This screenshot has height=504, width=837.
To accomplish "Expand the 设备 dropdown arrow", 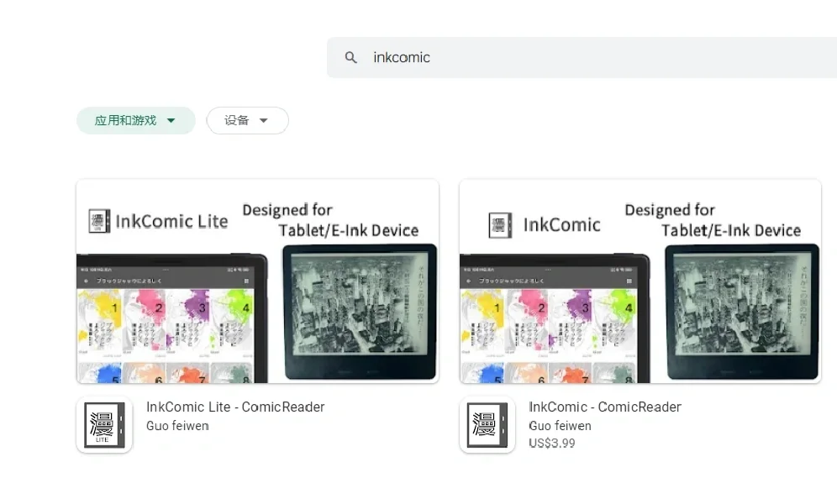I will [x=264, y=120].
